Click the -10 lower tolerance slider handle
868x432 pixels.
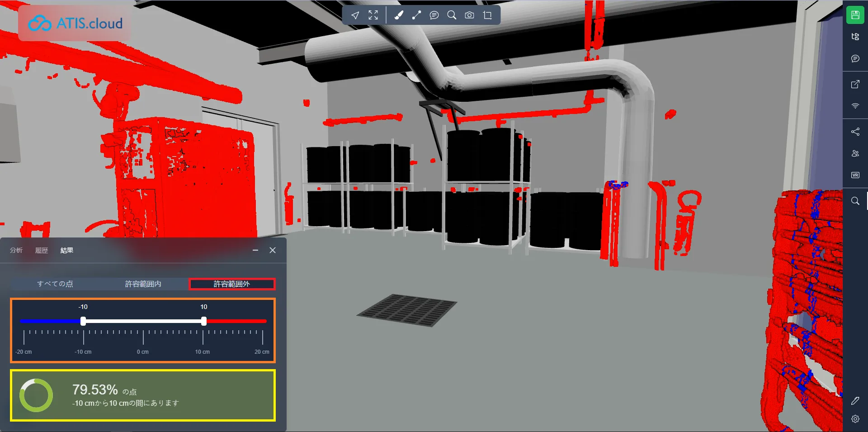point(83,321)
